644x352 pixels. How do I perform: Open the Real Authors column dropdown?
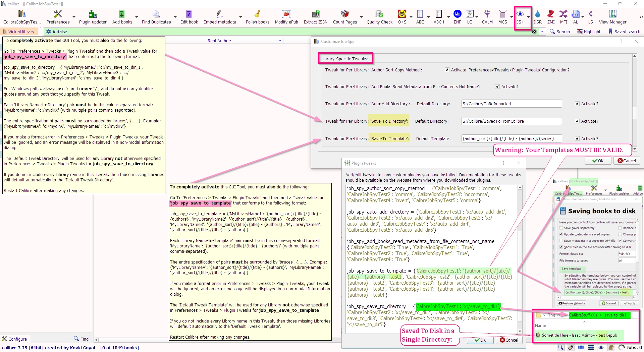tap(280, 41)
